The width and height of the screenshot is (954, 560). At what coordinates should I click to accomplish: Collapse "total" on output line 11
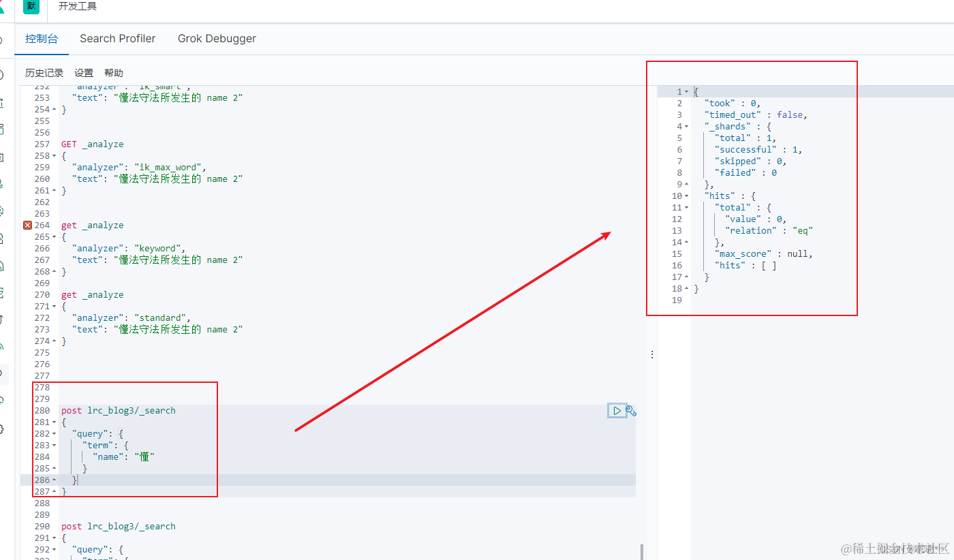point(686,208)
